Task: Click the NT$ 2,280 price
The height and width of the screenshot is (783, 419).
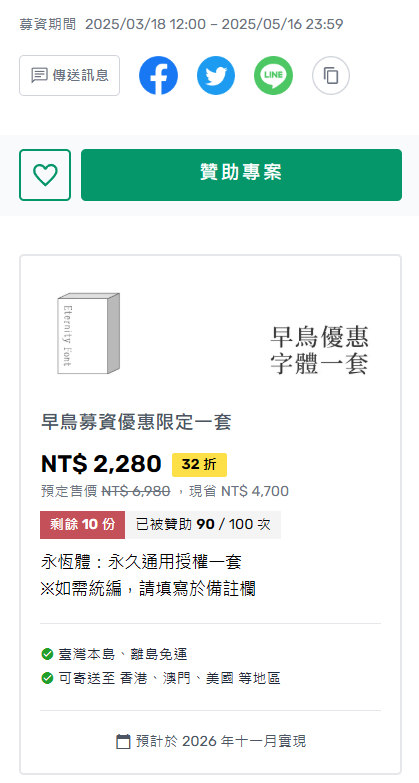Action: click(101, 464)
